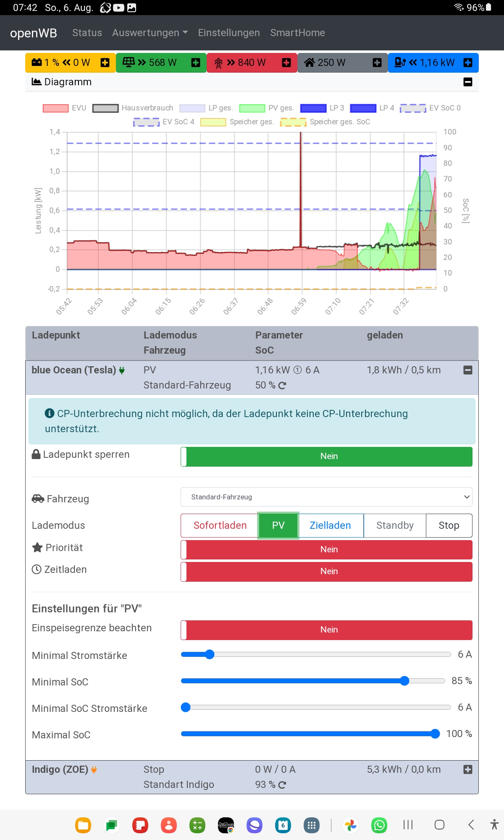
Task: Click the solar panel icon in PV card
Action: tap(129, 62)
